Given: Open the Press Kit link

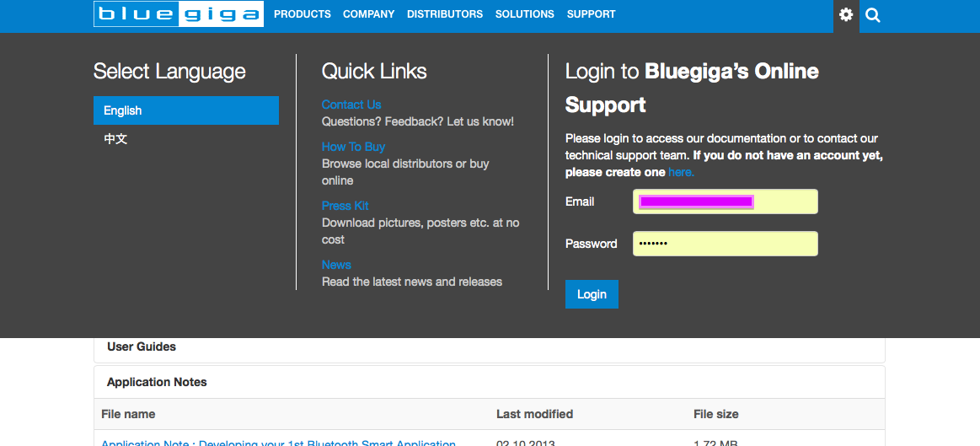Looking at the screenshot, I should click(345, 206).
